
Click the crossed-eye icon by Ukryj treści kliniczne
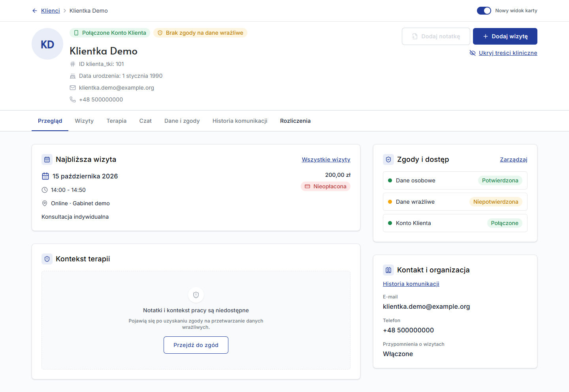click(473, 53)
